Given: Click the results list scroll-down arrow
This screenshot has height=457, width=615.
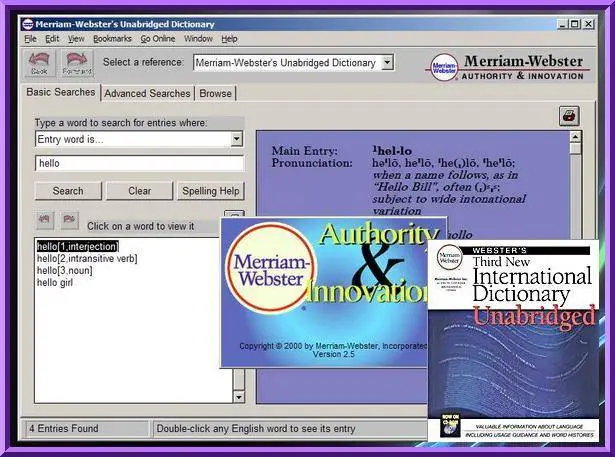Looking at the screenshot, I should 239,397.
